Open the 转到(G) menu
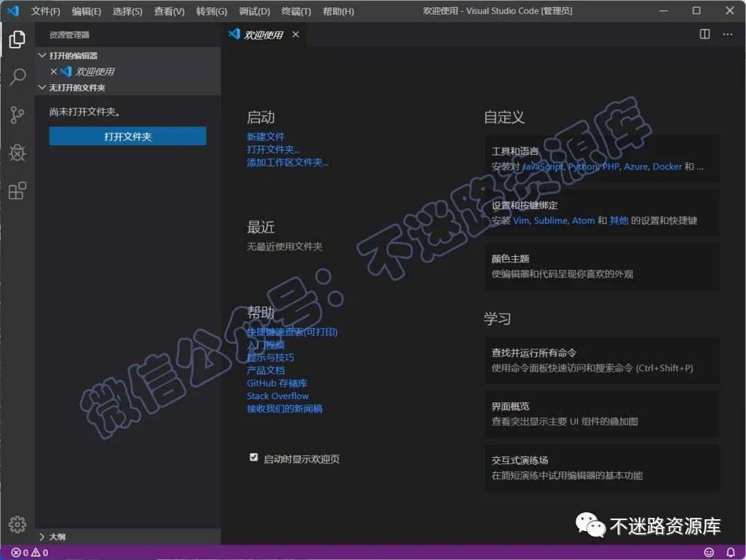 click(x=212, y=11)
